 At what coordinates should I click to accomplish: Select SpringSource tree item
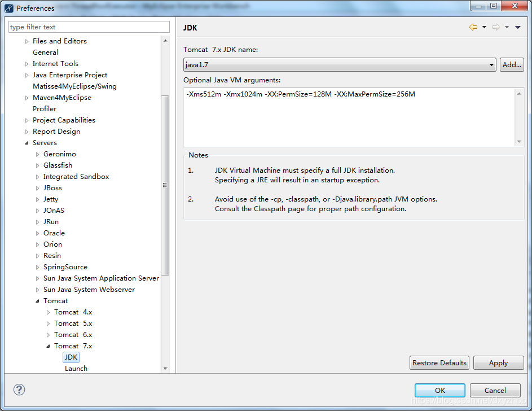[x=65, y=267]
